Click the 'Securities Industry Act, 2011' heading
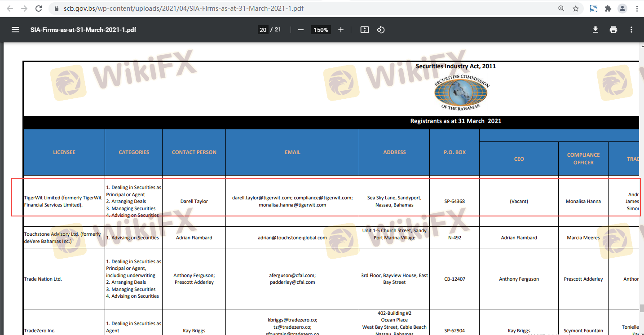The image size is (644, 335). [456, 66]
